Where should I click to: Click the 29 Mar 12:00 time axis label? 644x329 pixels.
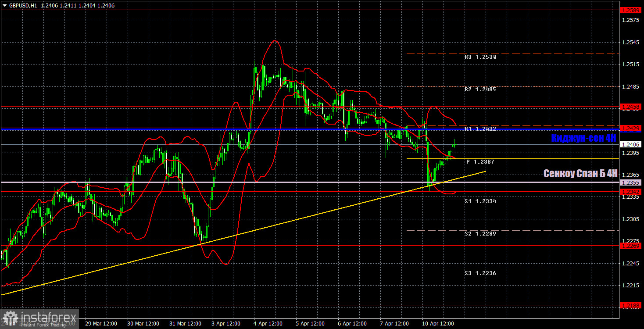point(101,324)
